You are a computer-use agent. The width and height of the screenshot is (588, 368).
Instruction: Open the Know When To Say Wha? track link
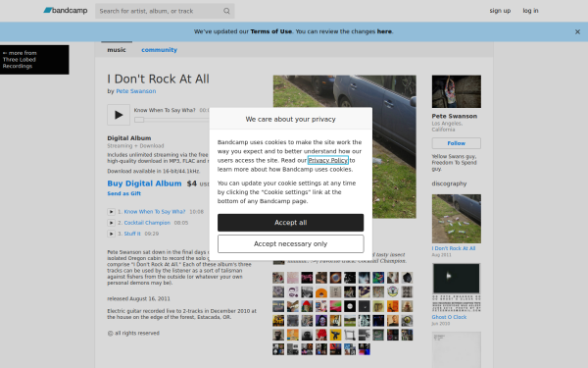tap(155, 212)
